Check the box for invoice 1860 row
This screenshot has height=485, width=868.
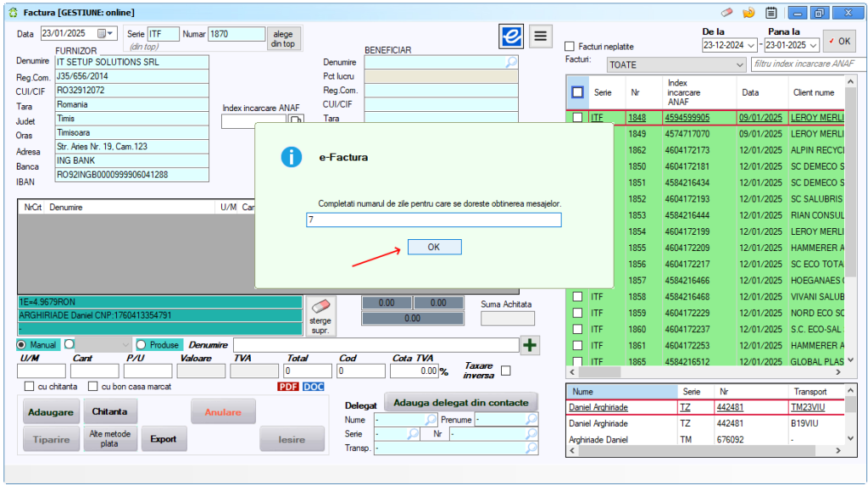[577, 330]
